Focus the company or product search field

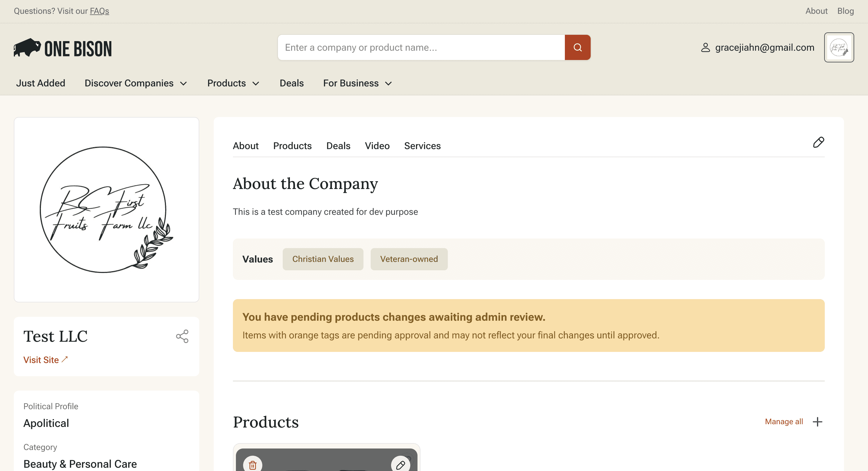(x=421, y=47)
